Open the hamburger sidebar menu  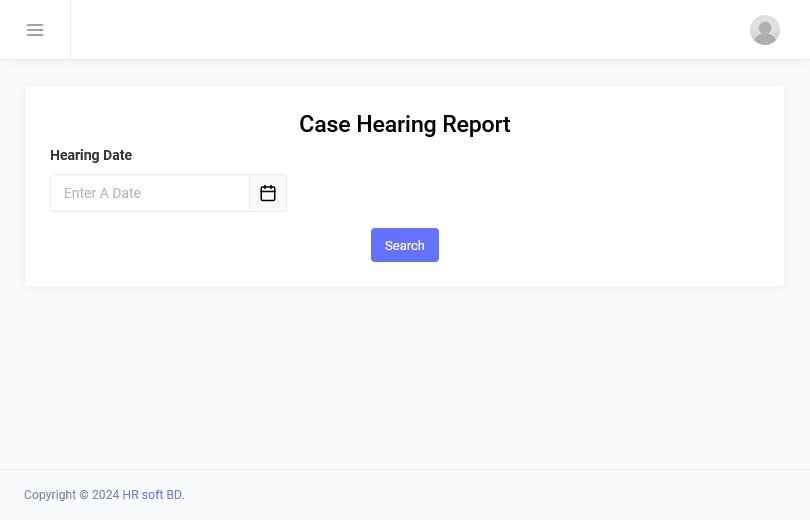pos(35,30)
